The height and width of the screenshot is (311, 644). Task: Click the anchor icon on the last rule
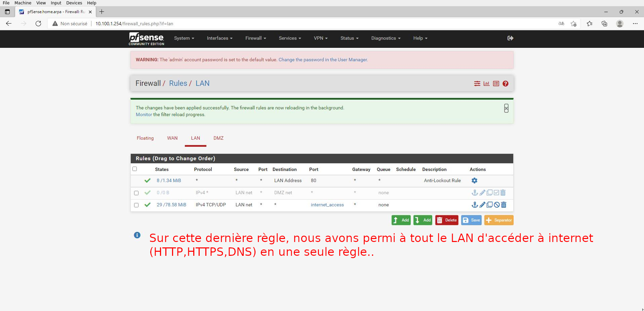tap(475, 205)
